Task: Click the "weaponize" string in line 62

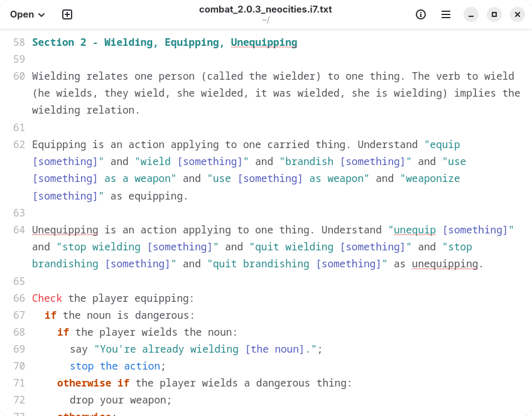Action: [x=433, y=179]
